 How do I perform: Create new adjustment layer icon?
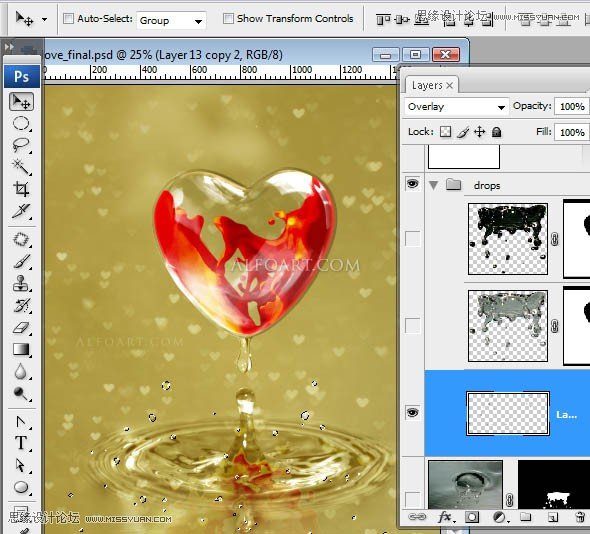tap(500, 517)
